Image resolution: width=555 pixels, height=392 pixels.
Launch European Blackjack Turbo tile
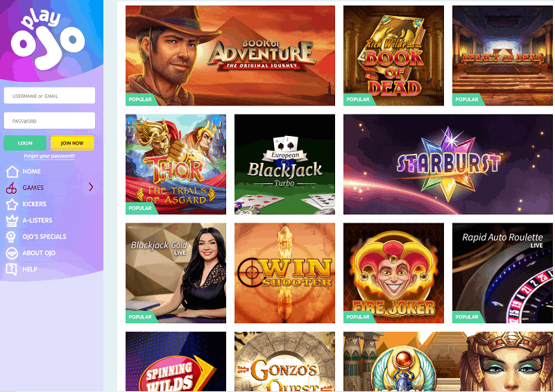(x=284, y=164)
